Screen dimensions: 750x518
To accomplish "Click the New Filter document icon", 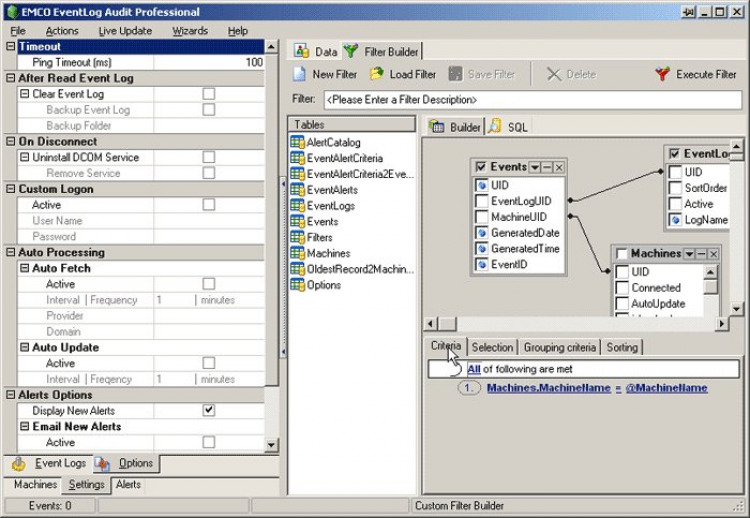I will point(300,74).
